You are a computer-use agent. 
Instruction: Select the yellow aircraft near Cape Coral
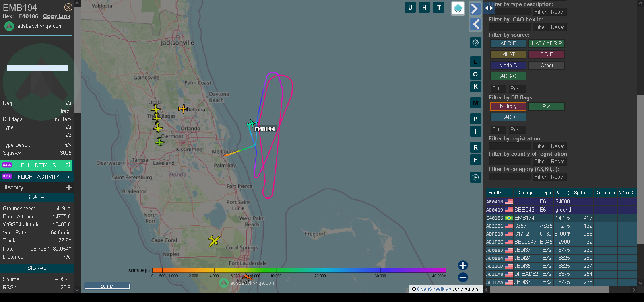tap(214, 241)
